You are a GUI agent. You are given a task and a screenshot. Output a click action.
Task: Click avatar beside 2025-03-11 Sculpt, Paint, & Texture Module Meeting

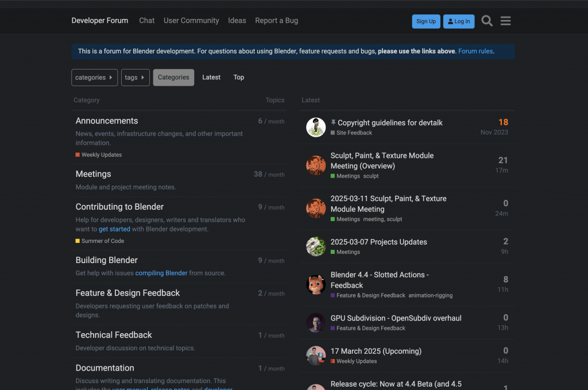pos(316,208)
